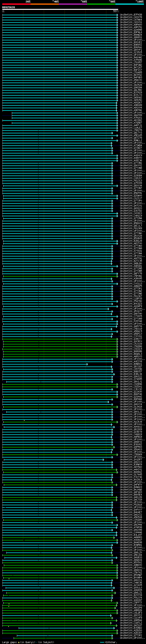146x644 pixels.
Task: Select the UniRef100_Q2A9A8 label
Action: click(131, 30)
